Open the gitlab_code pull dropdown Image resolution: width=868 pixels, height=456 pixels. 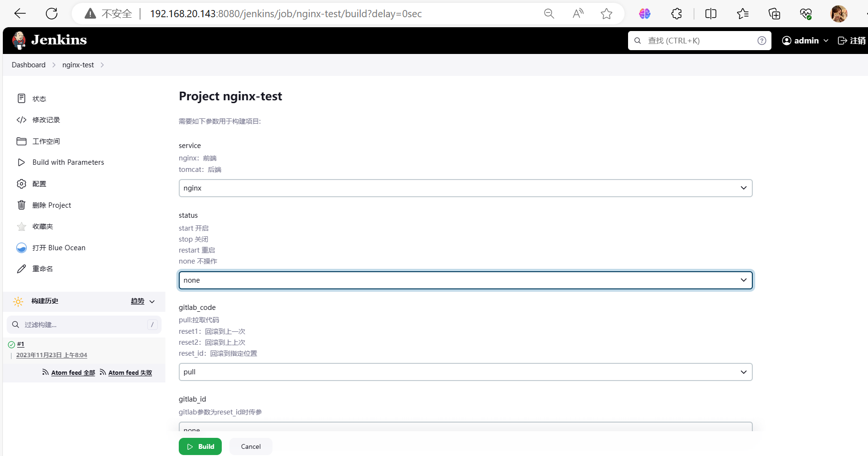[x=466, y=372]
